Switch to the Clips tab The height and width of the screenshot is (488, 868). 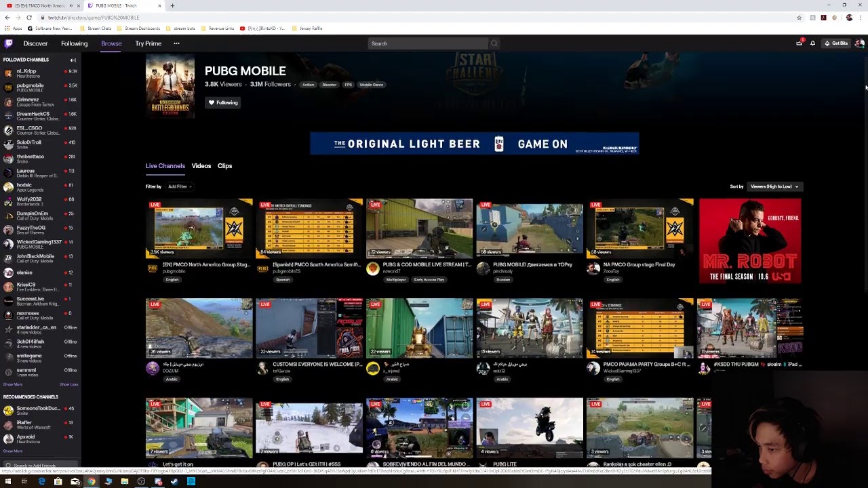click(x=224, y=165)
